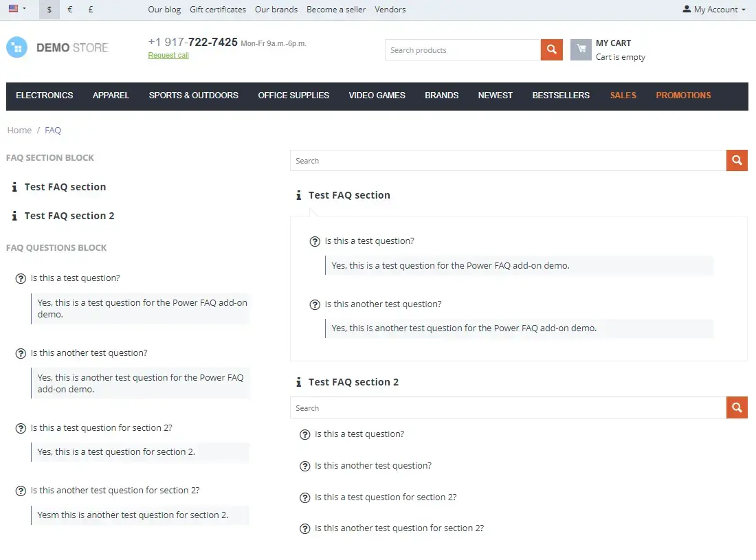This screenshot has width=756, height=560.
Task: Select the euro currency option
Action: coord(70,10)
